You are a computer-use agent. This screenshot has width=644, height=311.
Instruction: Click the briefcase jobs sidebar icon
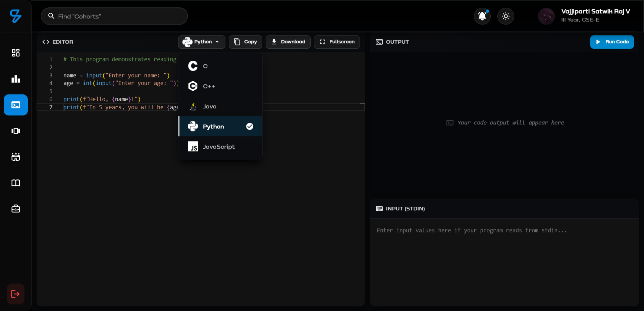pos(15,209)
